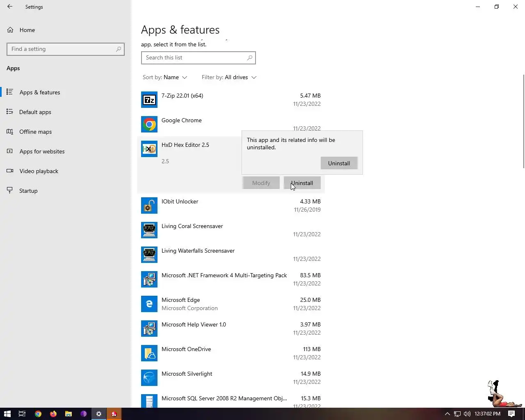Click the 7-Zip 22.01 (x64) name
Image resolution: width=525 pixels, height=420 pixels.
point(182,96)
